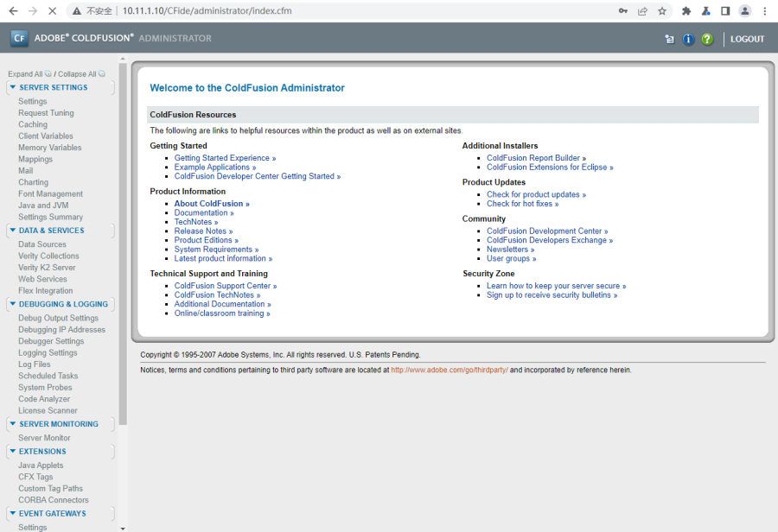Open Online/classroom training link

(222, 313)
